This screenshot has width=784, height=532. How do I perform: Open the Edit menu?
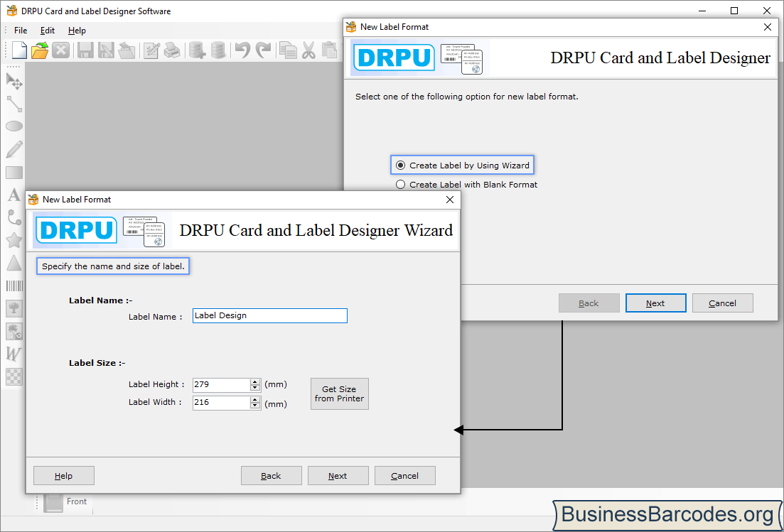48,31
